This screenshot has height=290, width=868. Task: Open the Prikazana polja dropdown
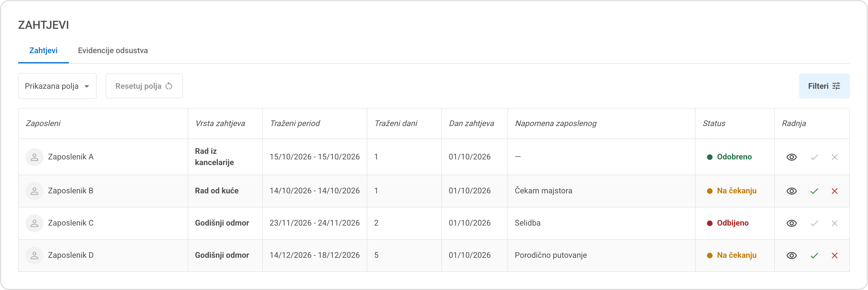tap(57, 86)
